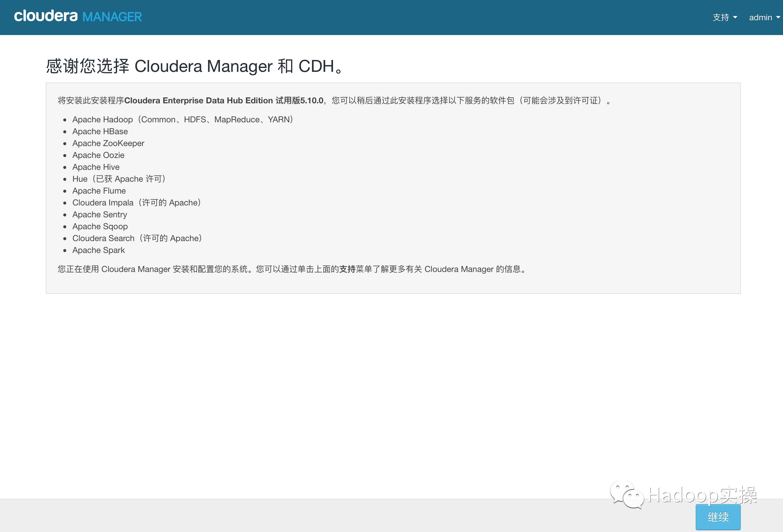783x532 pixels.
Task: Expand the admin dropdown menu
Action: pyautogui.click(x=763, y=17)
